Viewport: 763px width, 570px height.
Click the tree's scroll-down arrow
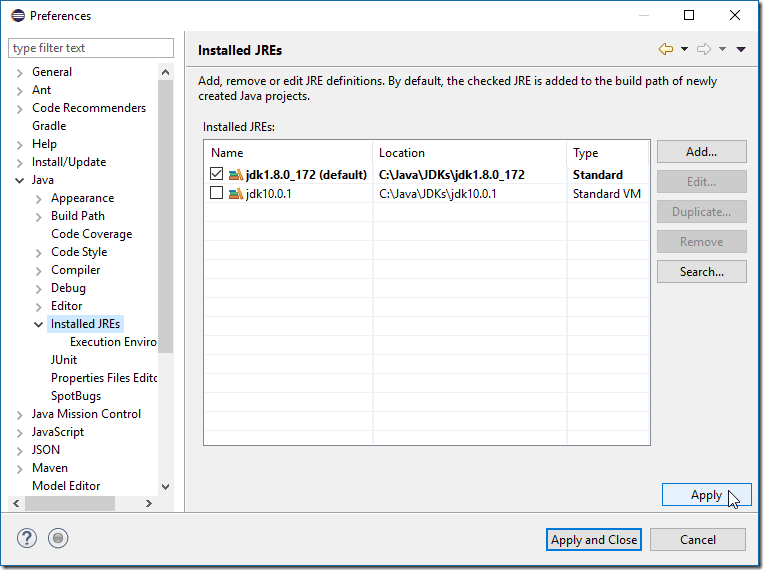click(x=165, y=486)
